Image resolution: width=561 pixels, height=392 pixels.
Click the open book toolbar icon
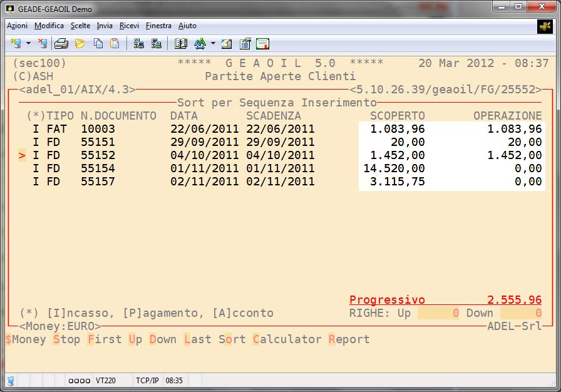[181, 44]
